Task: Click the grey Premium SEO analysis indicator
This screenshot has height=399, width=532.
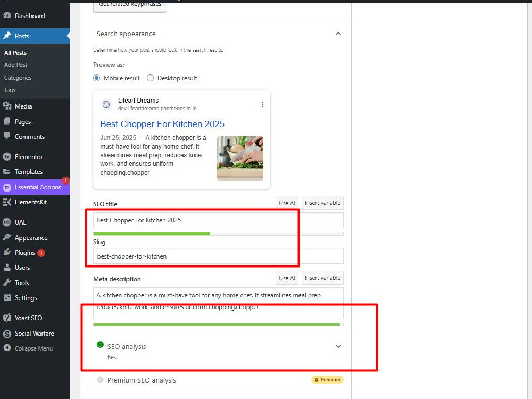Action: [x=100, y=380]
